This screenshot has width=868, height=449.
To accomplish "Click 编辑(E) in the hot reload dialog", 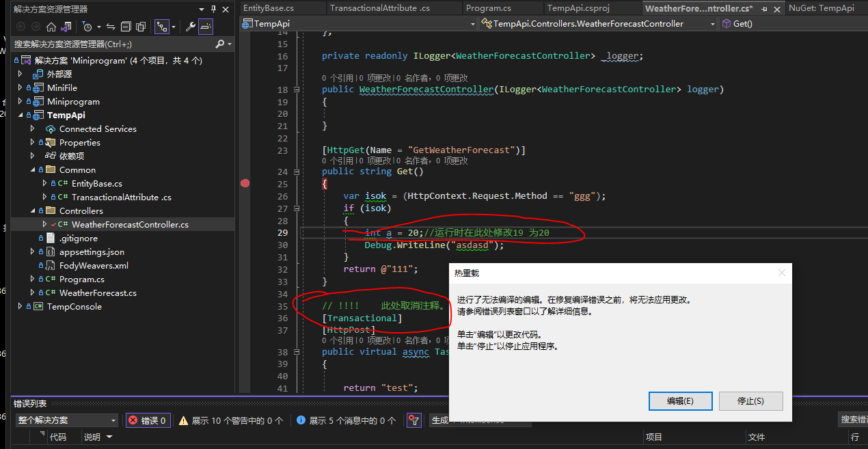I will point(680,401).
